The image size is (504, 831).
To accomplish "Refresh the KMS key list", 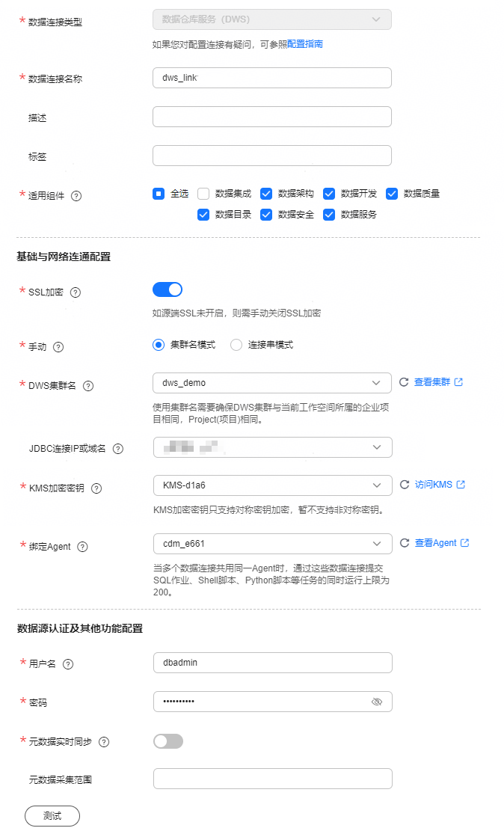I will 405,485.
